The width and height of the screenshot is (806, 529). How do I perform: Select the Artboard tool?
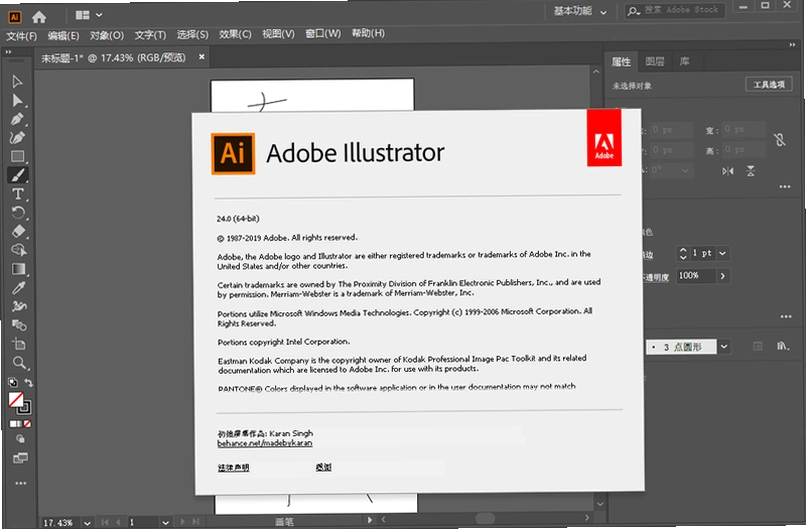19,344
